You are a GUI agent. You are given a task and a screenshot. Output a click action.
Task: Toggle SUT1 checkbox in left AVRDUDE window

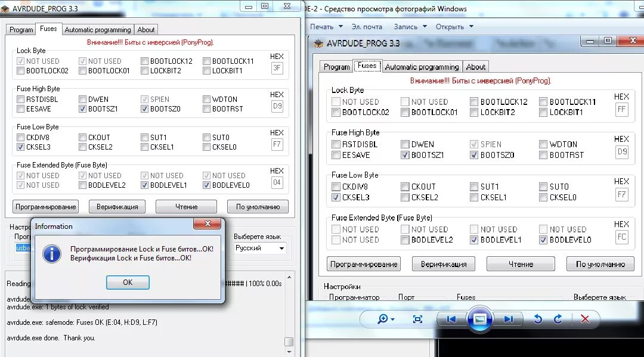(x=144, y=138)
